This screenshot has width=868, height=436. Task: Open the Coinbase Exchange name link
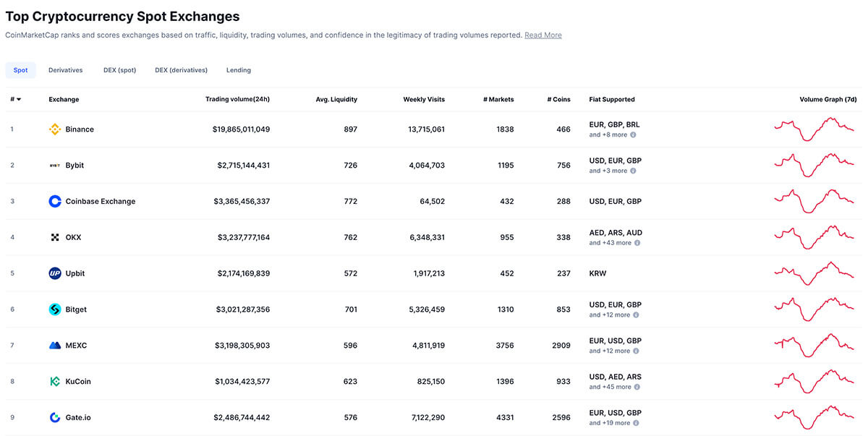[100, 202]
